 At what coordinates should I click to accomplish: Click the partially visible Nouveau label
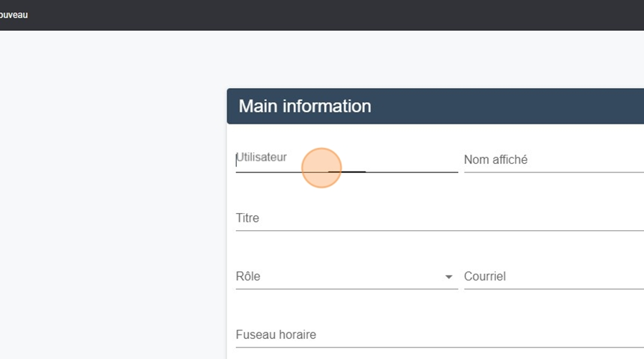14,15
